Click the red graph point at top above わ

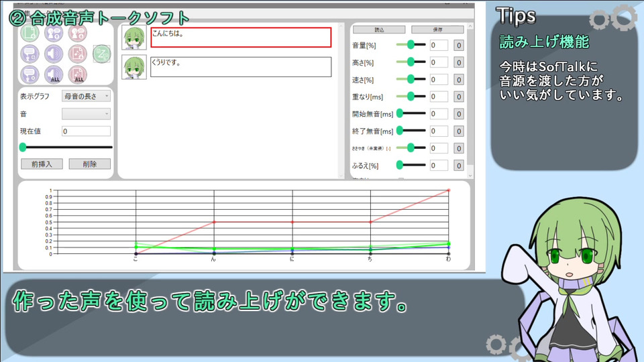click(449, 190)
